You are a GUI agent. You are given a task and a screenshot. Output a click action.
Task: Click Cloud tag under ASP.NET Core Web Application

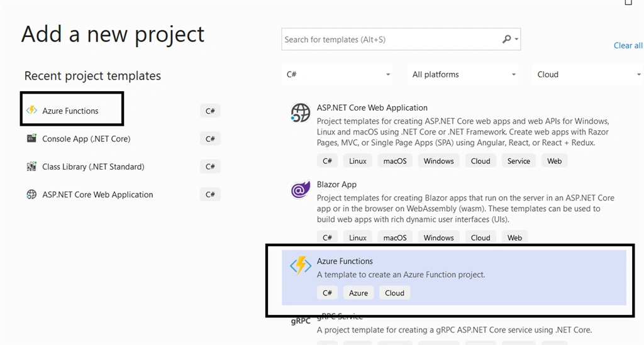coord(480,161)
